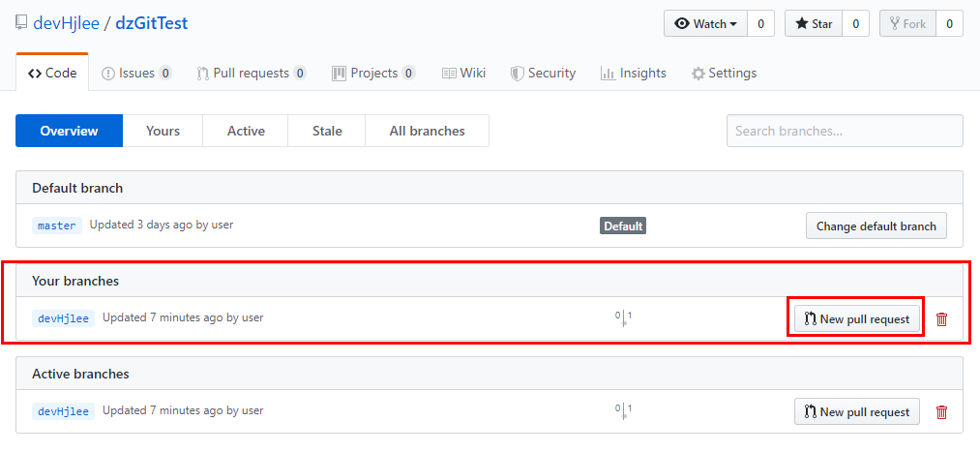
Task: Open the Watch dropdown
Action: 705,24
